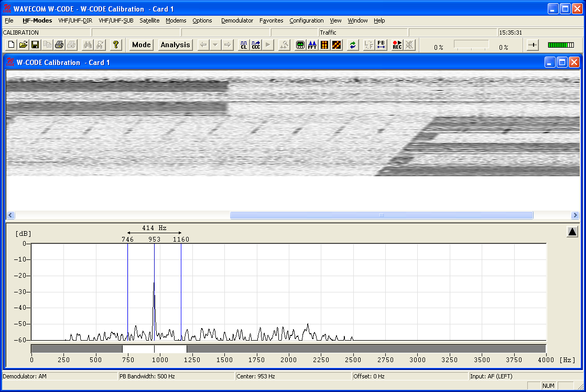The height and width of the screenshot is (392, 586).
Task: Click the green and blue refresh arrows icon
Action: click(x=353, y=45)
